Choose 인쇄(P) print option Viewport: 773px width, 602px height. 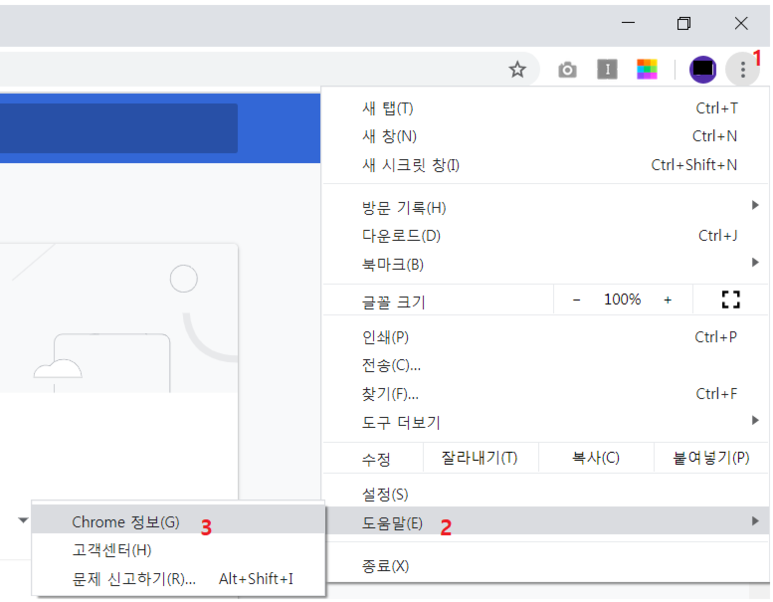(x=546, y=337)
